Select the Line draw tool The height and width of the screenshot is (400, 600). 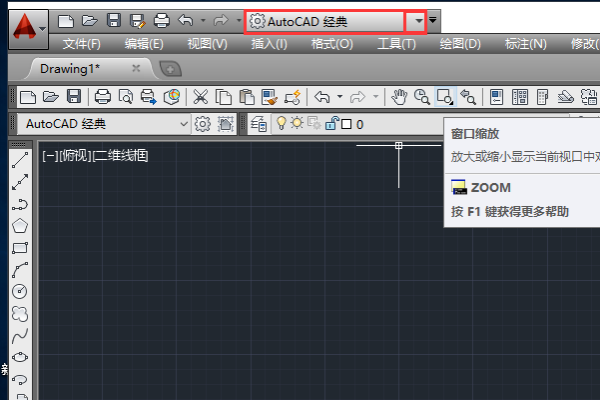click(x=20, y=160)
